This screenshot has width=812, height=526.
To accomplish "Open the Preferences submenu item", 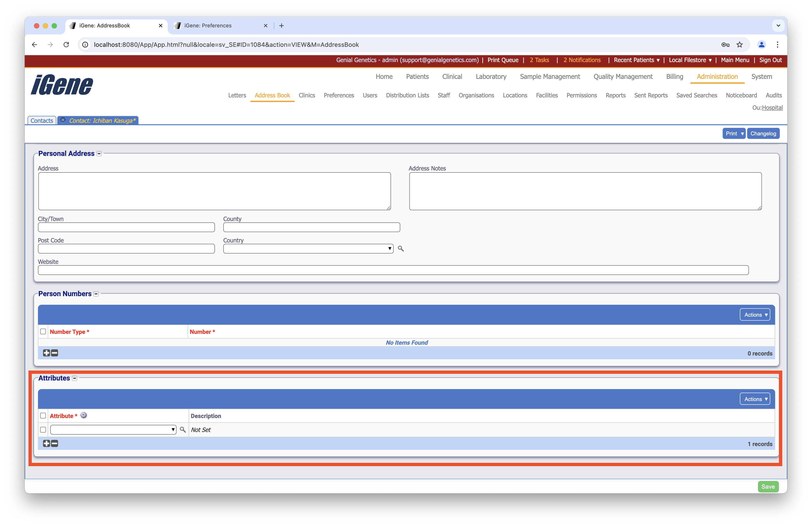I will click(x=338, y=95).
